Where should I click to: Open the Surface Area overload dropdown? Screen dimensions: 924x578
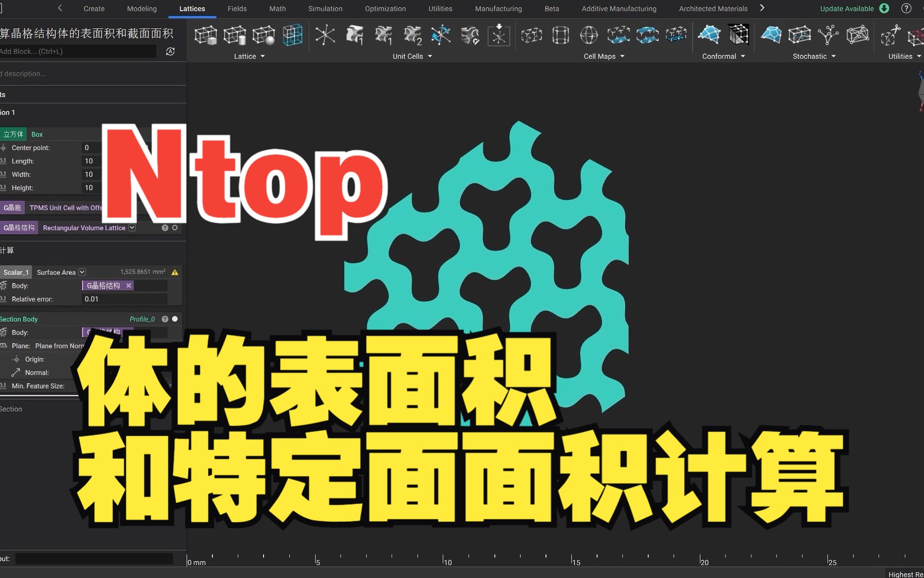[x=82, y=272]
